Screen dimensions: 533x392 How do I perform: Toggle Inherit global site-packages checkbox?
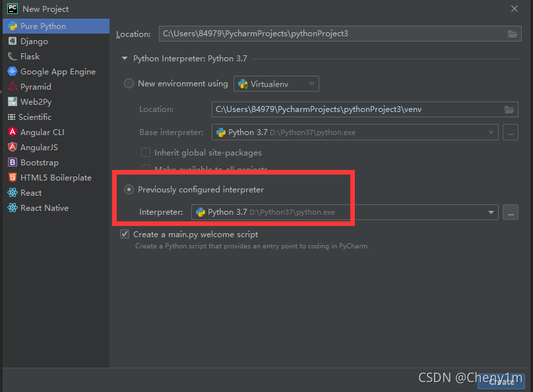click(146, 152)
